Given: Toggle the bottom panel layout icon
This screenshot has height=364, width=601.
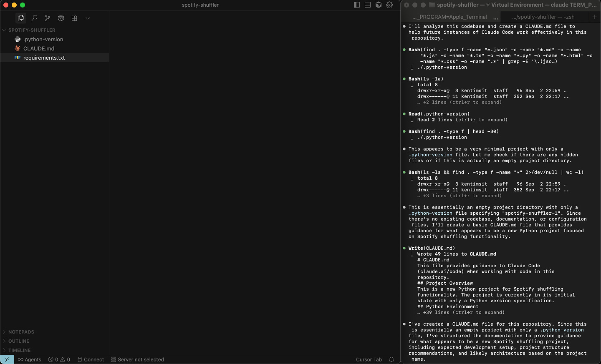Looking at the screenshot, I should pos(368,5).
